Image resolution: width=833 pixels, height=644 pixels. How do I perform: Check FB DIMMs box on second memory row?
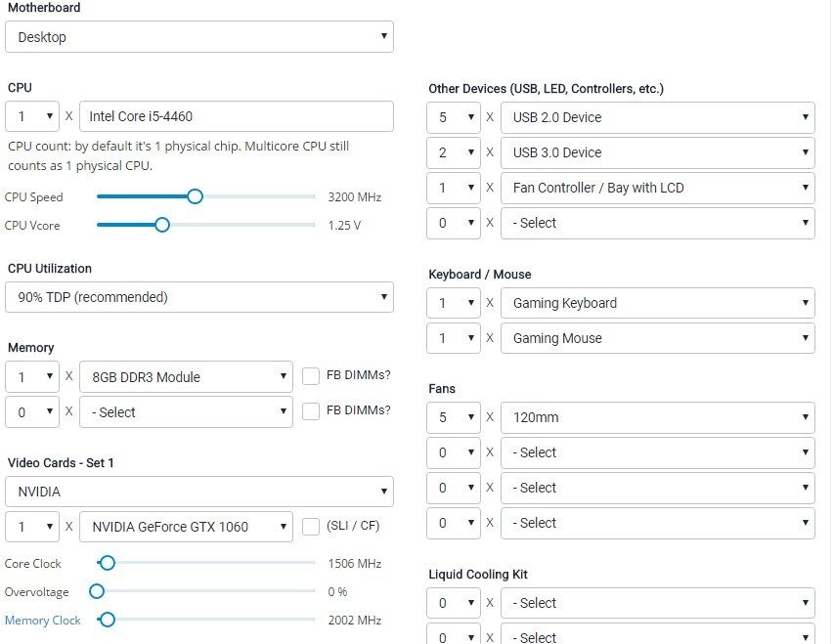311,410
